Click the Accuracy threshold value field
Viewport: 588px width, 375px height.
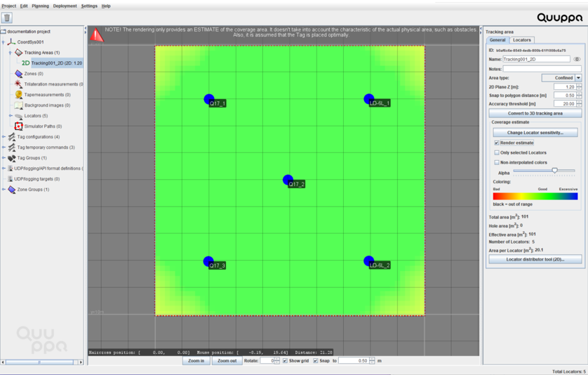[x=565, y=104]
